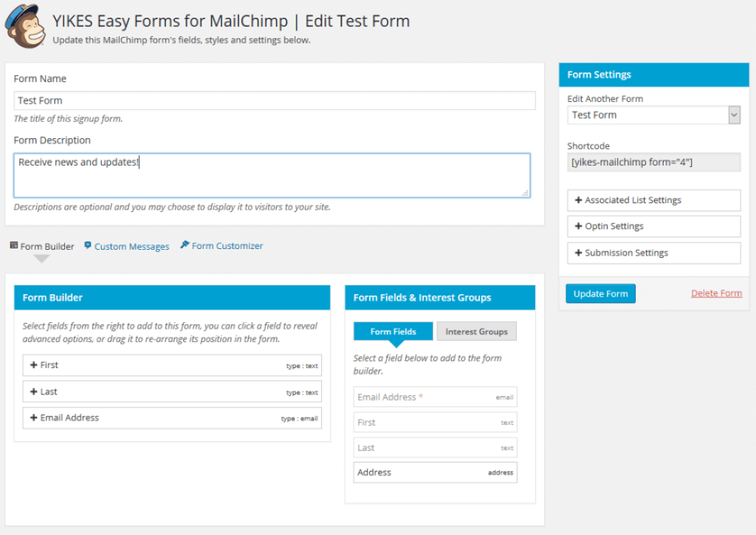Click the Form Name input field
This screenshot has height=535, width=756.
tap(274, 101)
